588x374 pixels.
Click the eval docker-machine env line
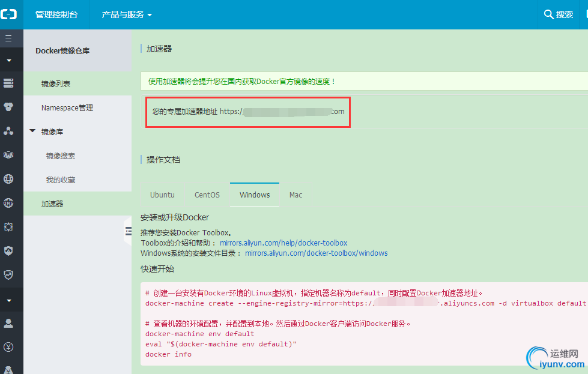click(221, 343)
